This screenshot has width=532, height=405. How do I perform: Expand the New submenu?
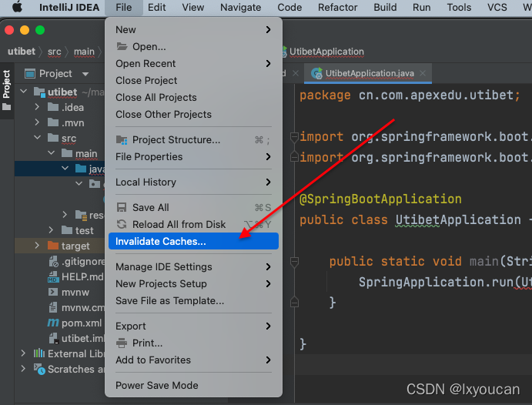193,30
